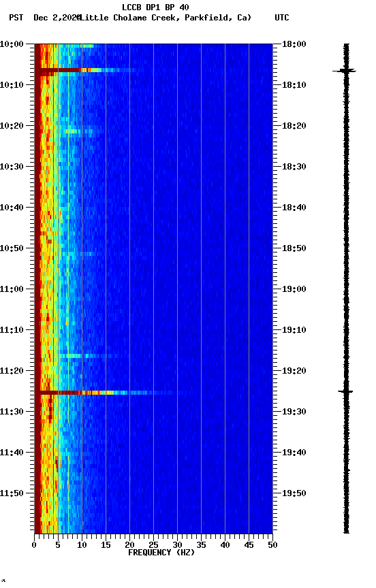Viewport: 376px width, 588px height.
Task: Click the 18:30 UTC time label
Action: point(294,167)
